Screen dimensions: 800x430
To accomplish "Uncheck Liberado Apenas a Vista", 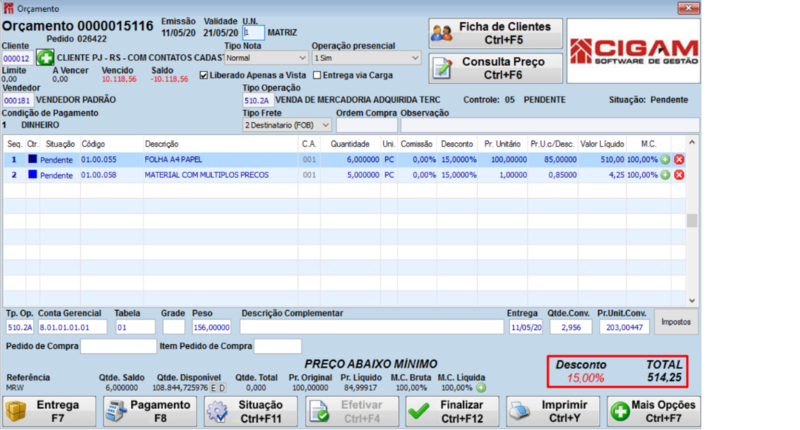I will coord(204,75).
